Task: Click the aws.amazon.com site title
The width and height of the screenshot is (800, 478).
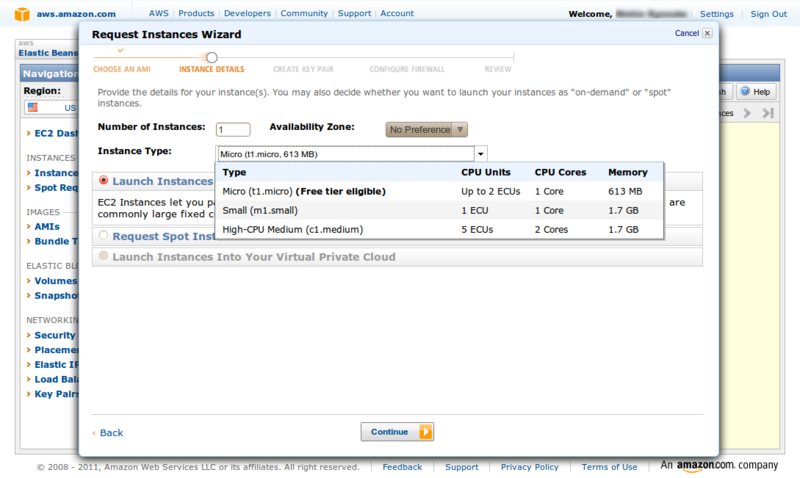Action: [x=76, y=14]
